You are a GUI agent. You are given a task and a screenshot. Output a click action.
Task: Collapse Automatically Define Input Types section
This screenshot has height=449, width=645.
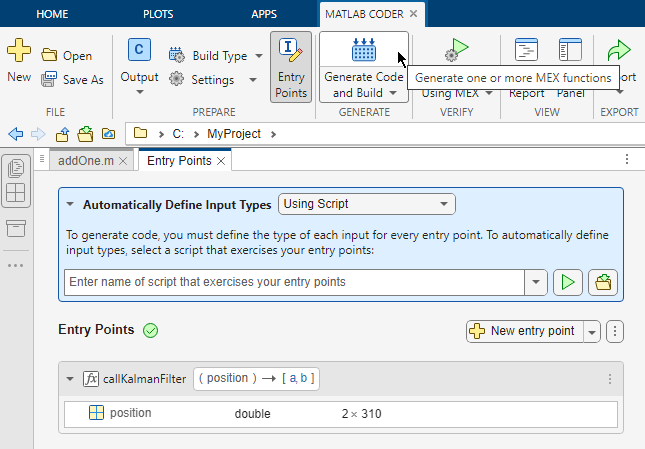tap(70, 204)
